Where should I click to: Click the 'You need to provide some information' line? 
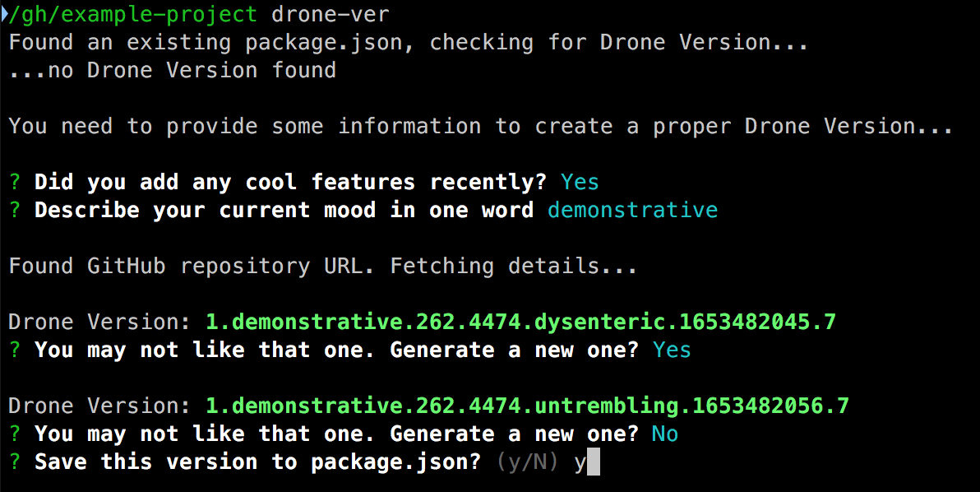tap(481, 126)
